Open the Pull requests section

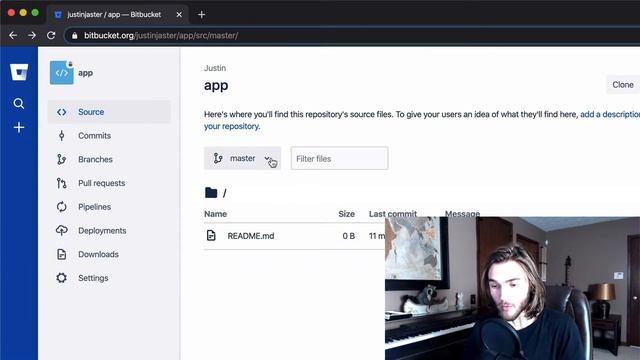tap(109, 183)
